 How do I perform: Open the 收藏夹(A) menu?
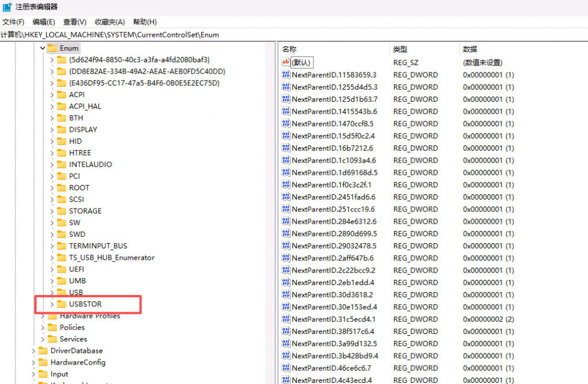pos(109,22)
